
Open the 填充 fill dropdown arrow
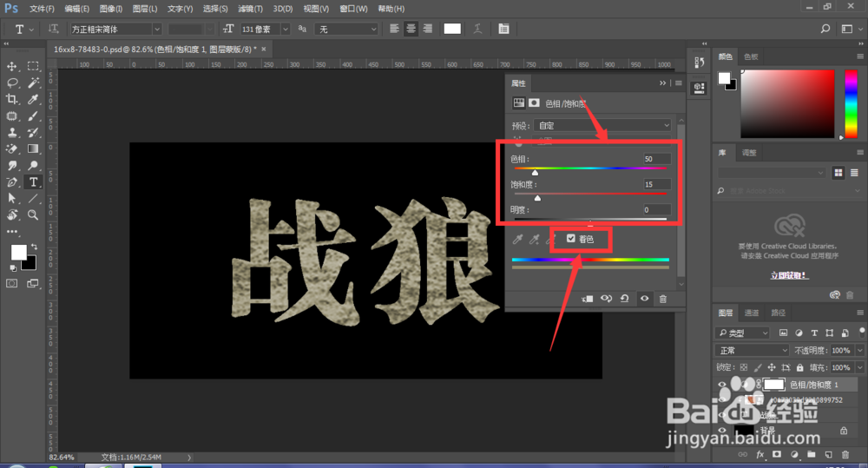coord(859,367)
